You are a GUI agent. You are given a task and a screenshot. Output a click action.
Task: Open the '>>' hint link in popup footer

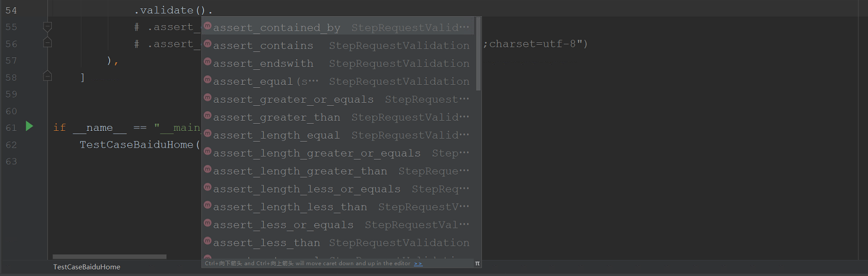(418, 263)
